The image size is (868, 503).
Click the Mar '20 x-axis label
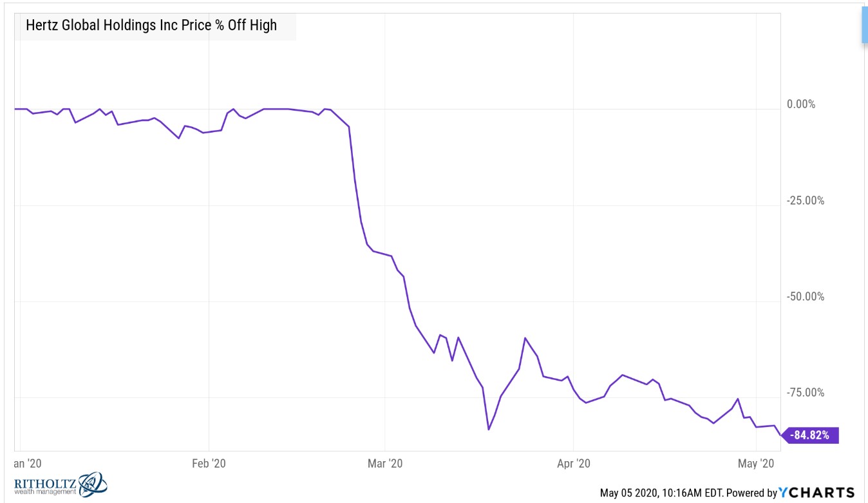click(384, 463)
